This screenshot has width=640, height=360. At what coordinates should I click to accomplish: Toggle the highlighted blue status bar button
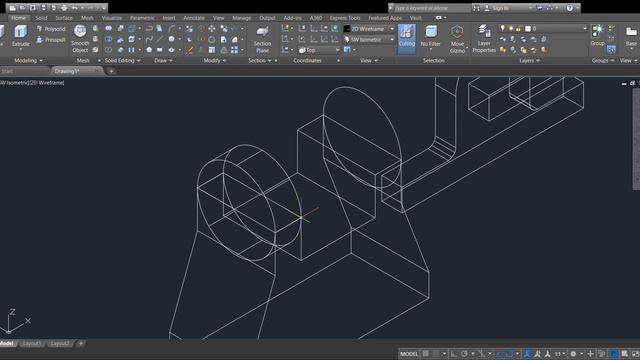coord(613,353)
